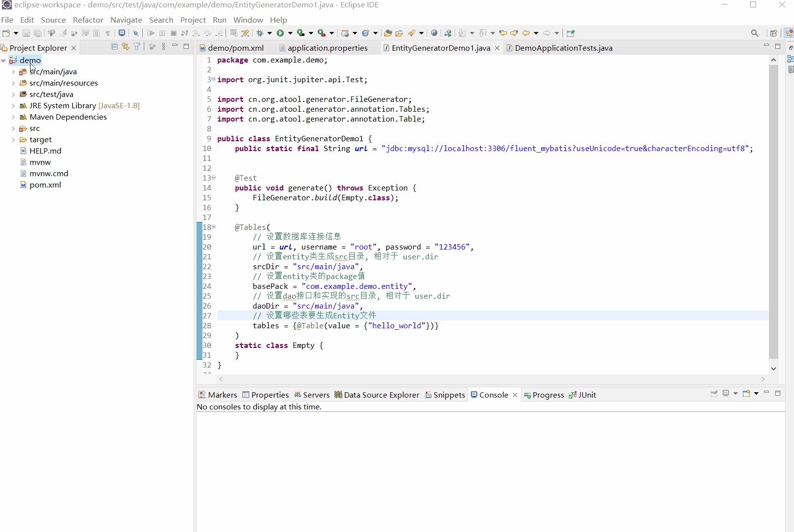Open the JUnit view tab
The image size is (794, 532).
point(583,395)
